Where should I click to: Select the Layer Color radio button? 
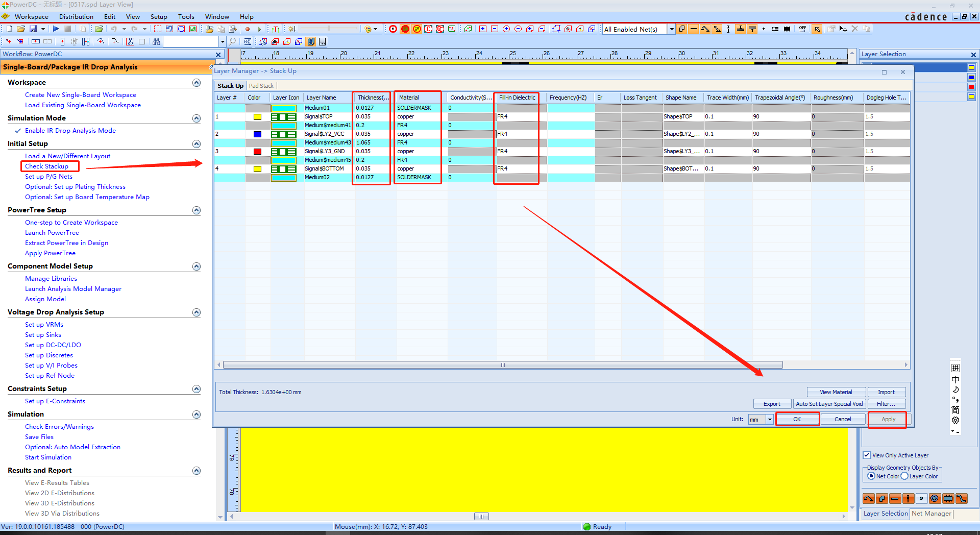pos(904,476)
